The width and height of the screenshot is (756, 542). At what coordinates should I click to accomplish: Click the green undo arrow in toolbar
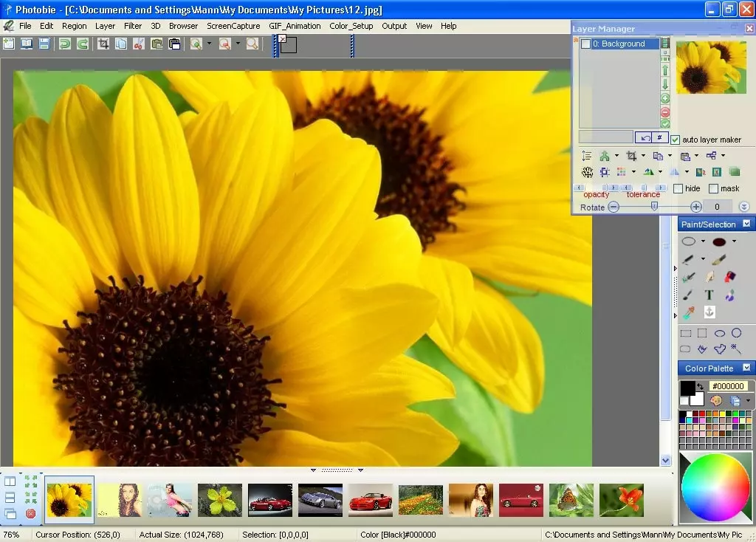(65, 44)
